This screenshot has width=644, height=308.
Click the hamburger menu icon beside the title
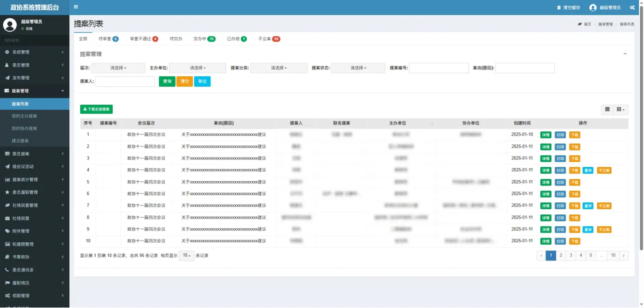[x=76, y=7]
